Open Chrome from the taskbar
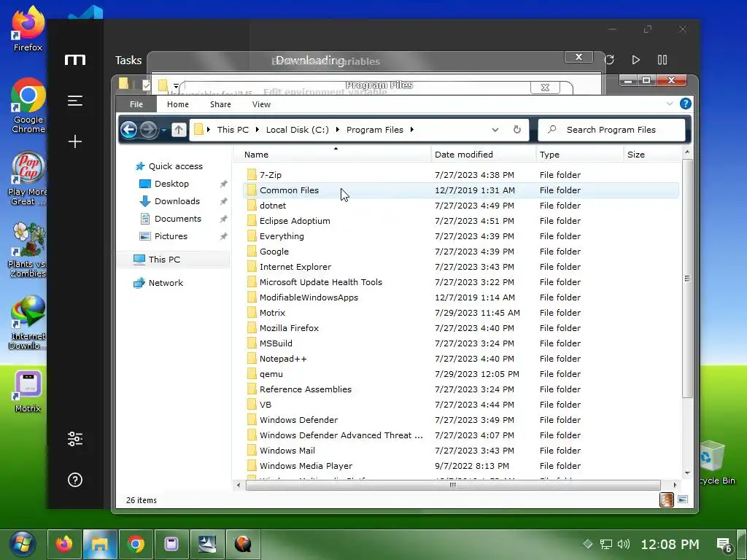Viewport: 747px width, 560px height. (x=136, y=544)
